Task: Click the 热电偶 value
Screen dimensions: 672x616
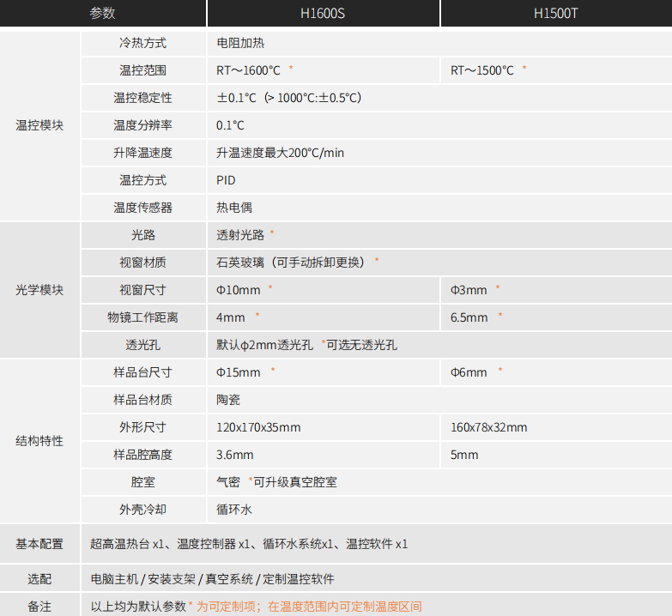Action: [x=234, y=208]
